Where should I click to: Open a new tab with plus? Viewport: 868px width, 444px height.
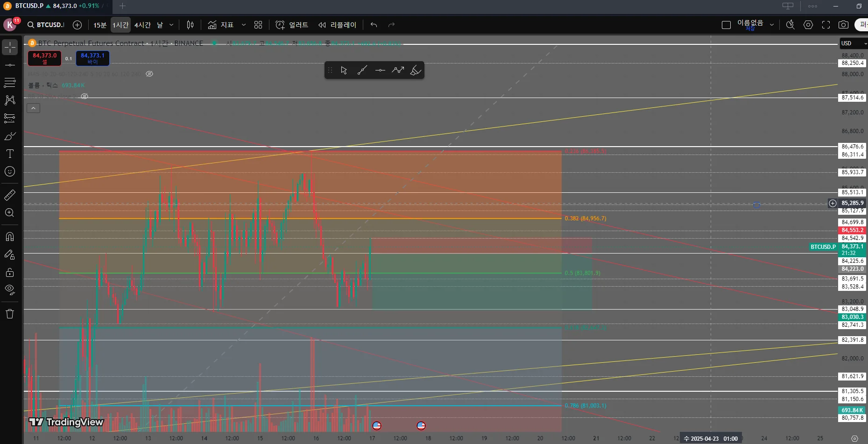(x=122, y=6)
